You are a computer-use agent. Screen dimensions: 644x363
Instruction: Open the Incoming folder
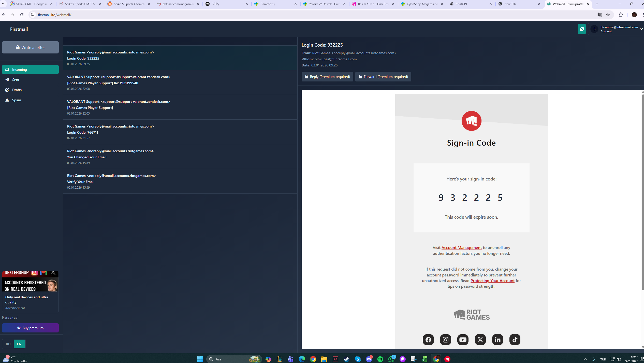point(30,69)
